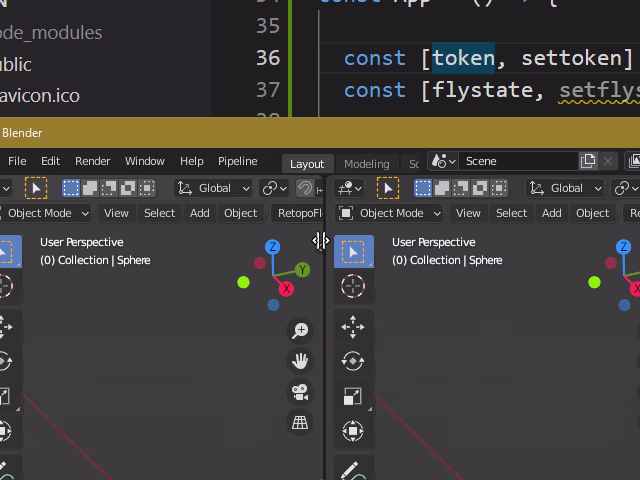Open View menu in right viewport

(468, 213)
